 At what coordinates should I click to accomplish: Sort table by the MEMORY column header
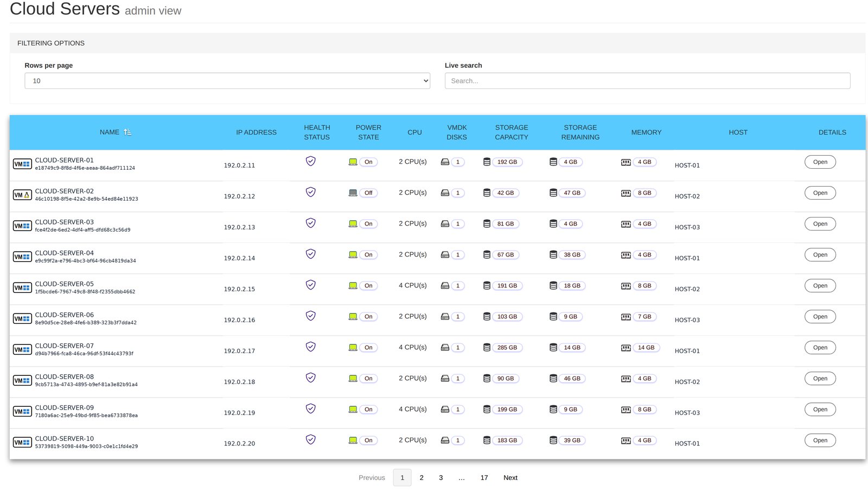(x=646, y=132)
